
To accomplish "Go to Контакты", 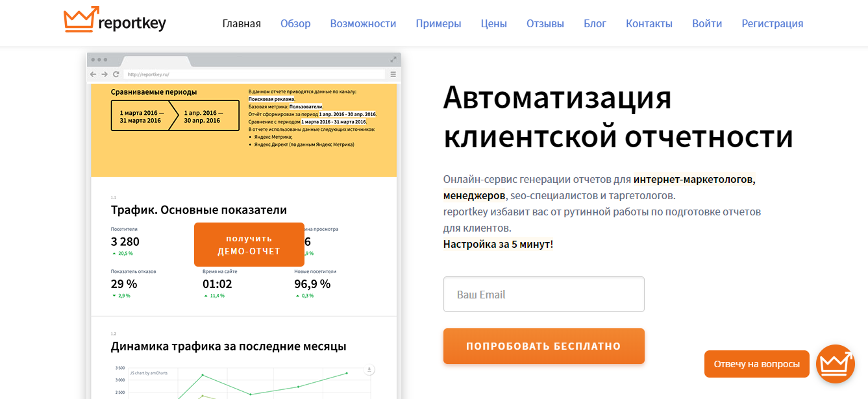I will pos(649,23).
